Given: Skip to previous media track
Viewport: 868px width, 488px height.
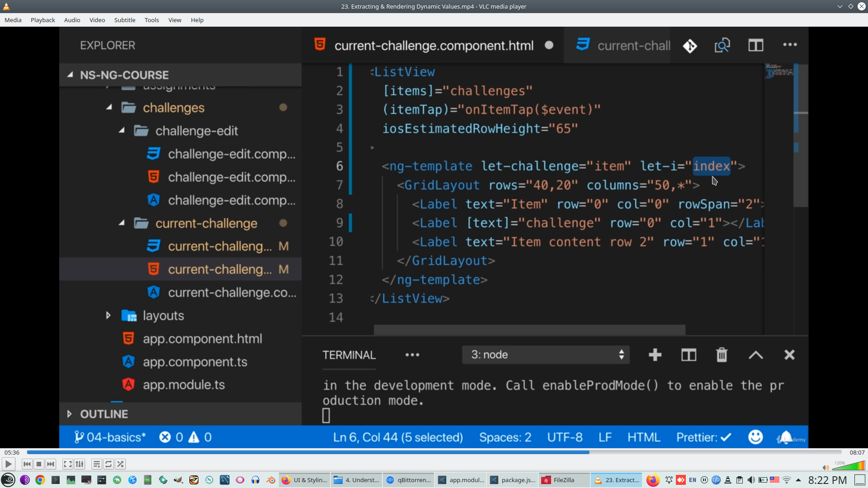Looking at the screenshot, I should pyautogui.click(x=27, y=464).
